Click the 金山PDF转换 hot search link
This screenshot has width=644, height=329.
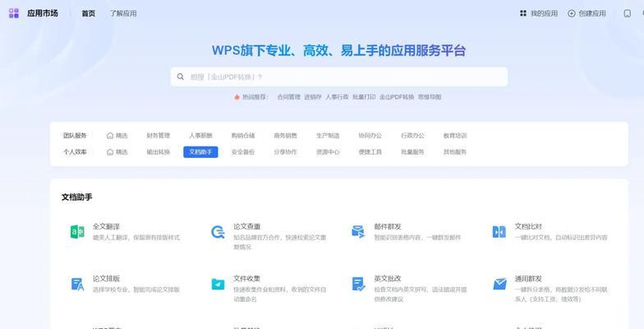[x=397, y=97]
